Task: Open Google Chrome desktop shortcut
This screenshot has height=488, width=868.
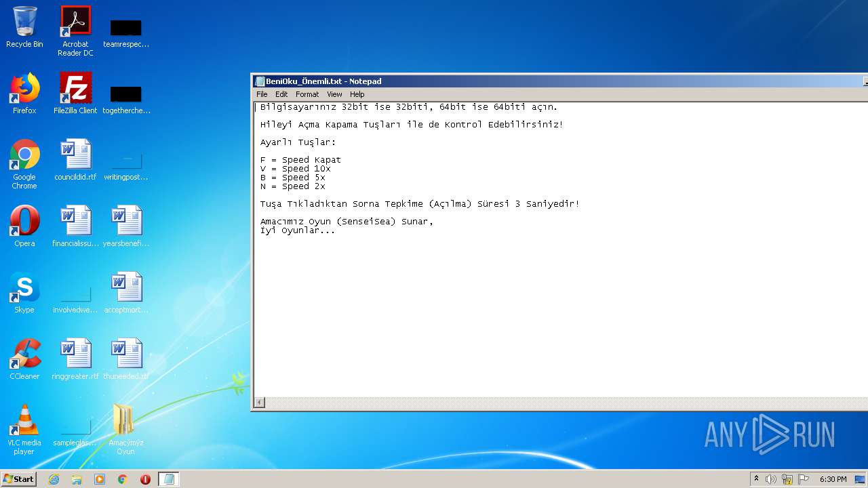Action: point(24,164)
